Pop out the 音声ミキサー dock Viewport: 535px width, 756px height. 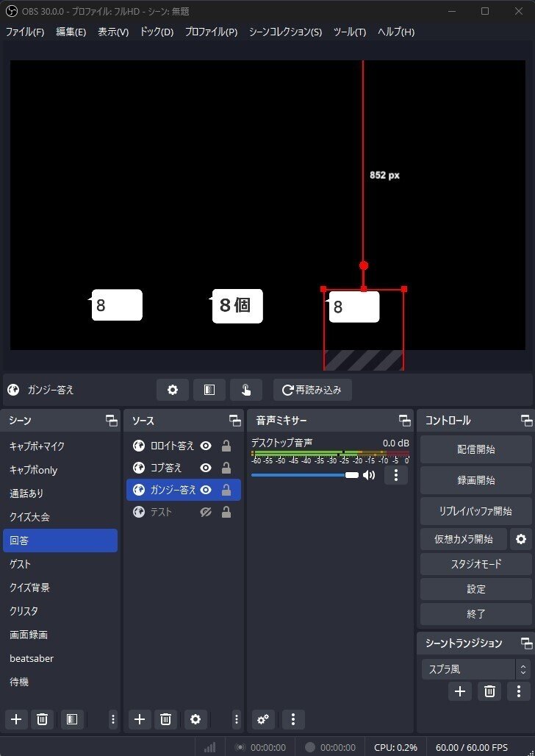[405, 421]
